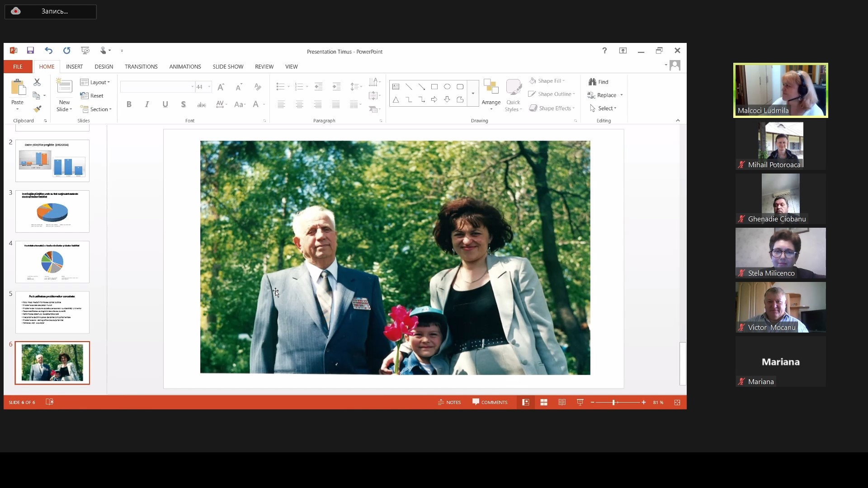The image size is (868, 488).
Task: Zoom in with plus button
Action: coord(644,402)
